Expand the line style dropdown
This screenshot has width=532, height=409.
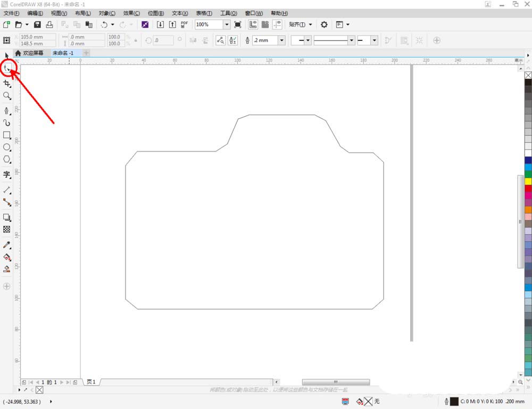(351, 40)
